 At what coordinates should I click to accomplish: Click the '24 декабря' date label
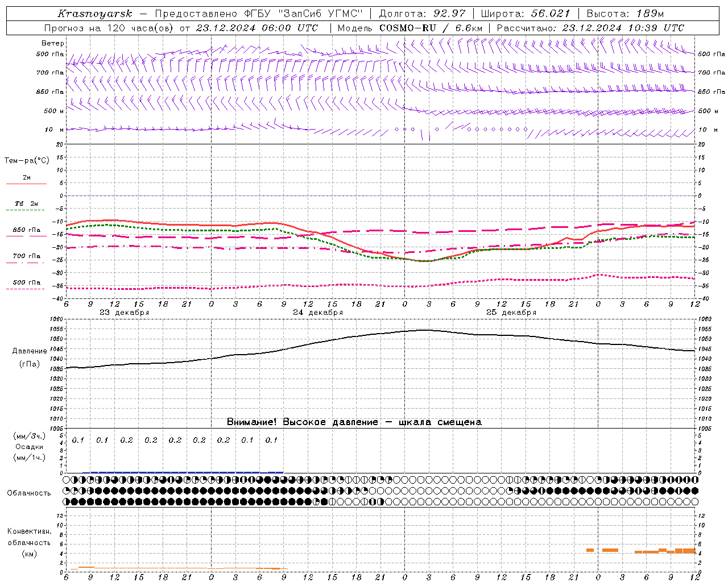click(318, 313)
